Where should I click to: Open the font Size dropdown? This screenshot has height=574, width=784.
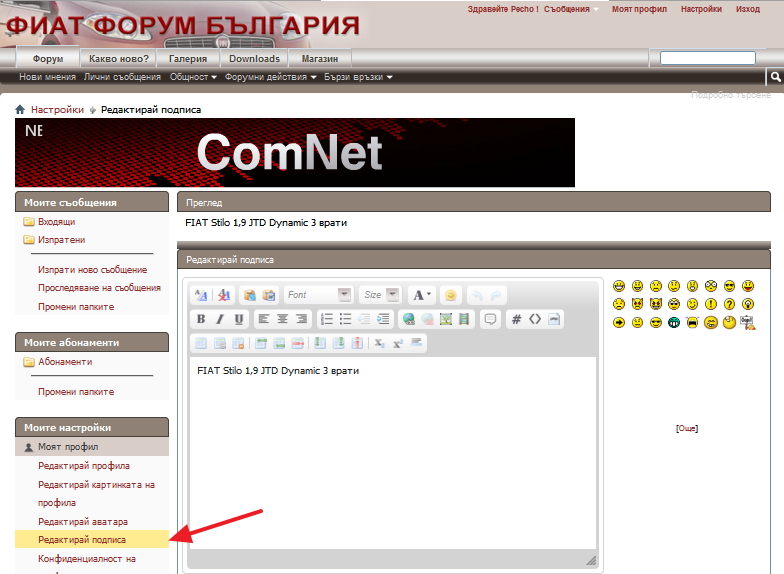[380, 295]
